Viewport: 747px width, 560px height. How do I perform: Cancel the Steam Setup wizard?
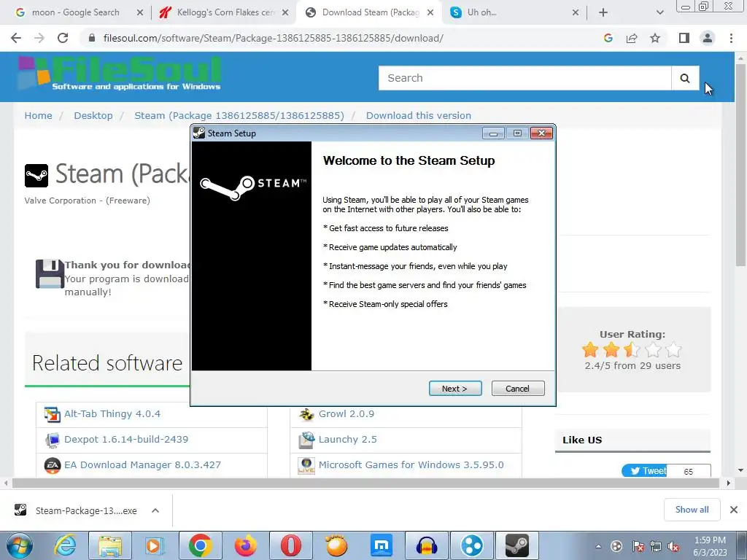coord(517,388)
